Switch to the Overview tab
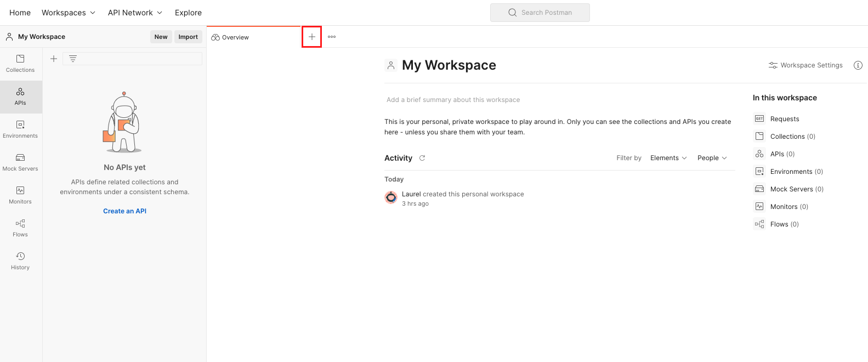Screen dimensions: 868x362 click(254, 37)
